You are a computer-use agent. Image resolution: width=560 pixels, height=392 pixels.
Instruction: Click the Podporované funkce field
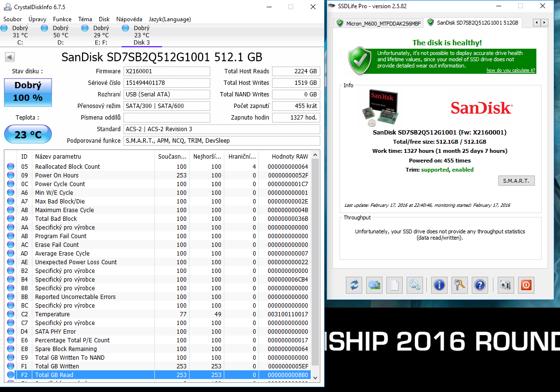(x=222, y=141)
